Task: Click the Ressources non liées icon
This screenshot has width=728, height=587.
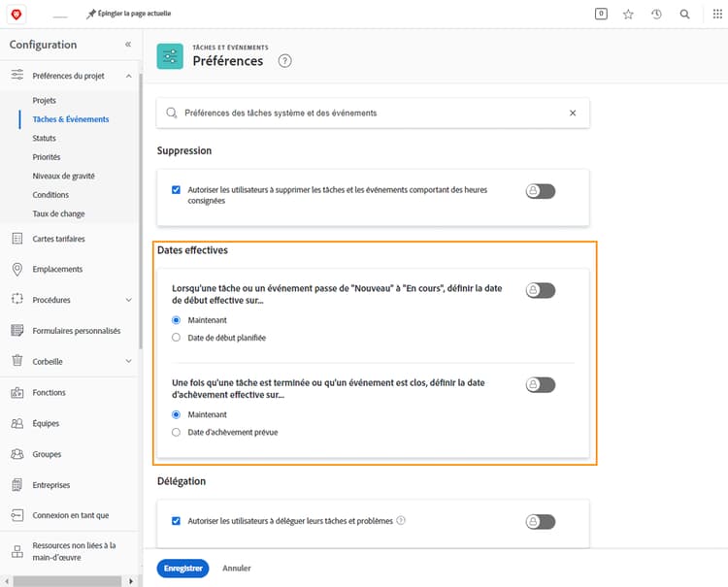Action: click(x=17, y=551)
